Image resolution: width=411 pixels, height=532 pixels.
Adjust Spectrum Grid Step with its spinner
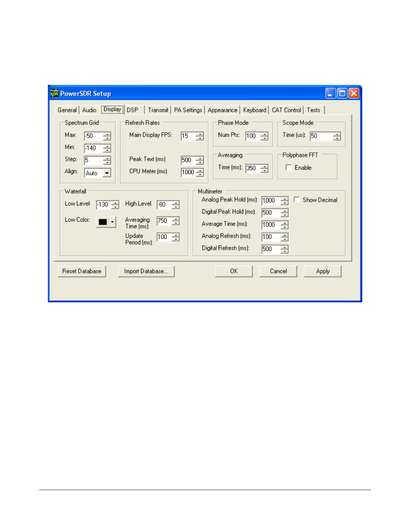pyautogui.click(x=107, y=160)
